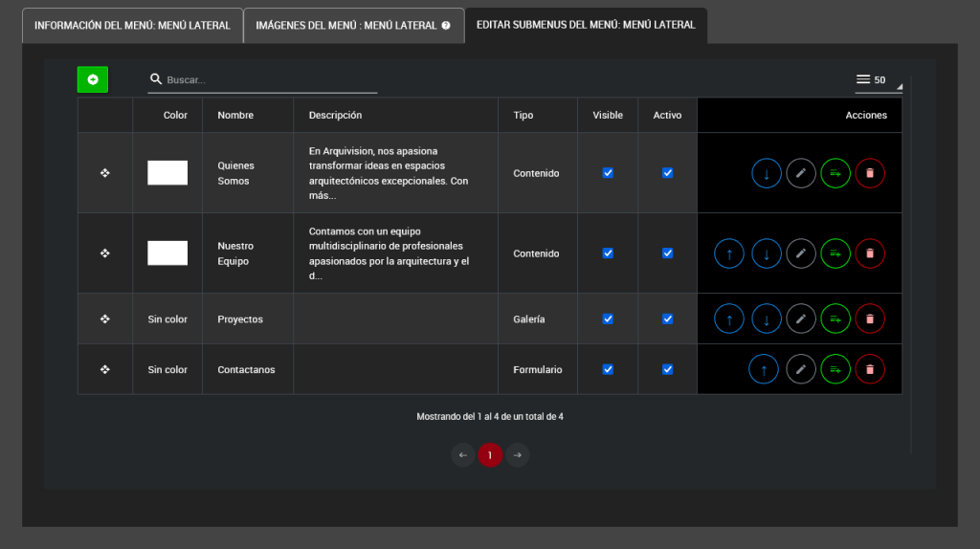980x549 pixels.
Task: Open Información del Menú tab
Action: click(132, 26)
